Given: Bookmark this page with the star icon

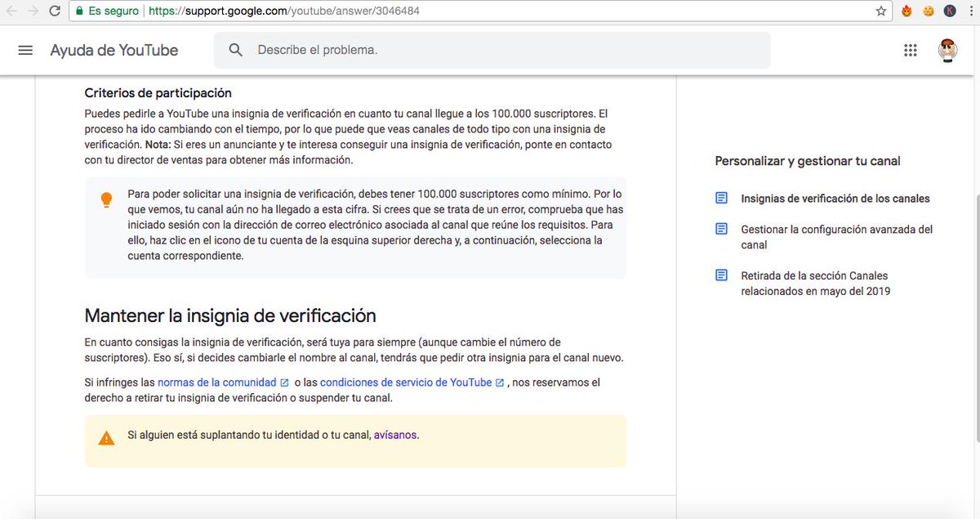Looking at the screenshot, I should click(881, 11).
